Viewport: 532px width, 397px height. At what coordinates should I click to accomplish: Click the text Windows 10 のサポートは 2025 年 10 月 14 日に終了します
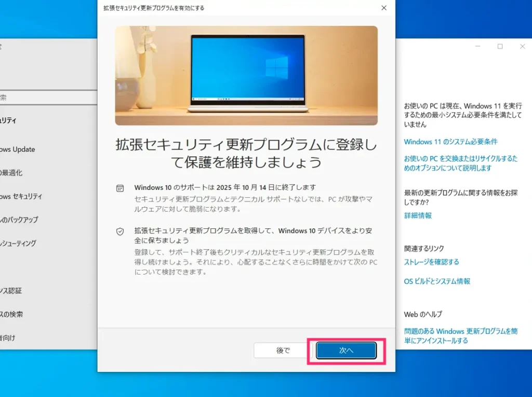coord(225,187)
